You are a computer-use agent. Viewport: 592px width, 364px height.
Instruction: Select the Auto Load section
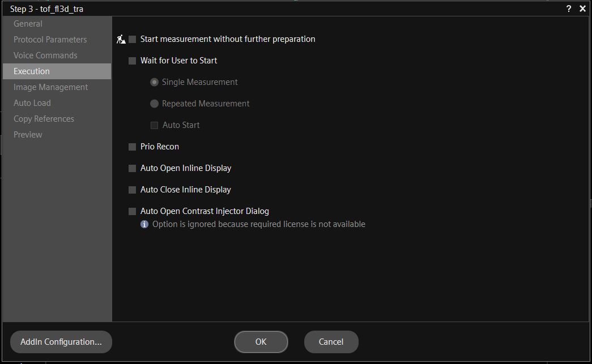point(32,102)
